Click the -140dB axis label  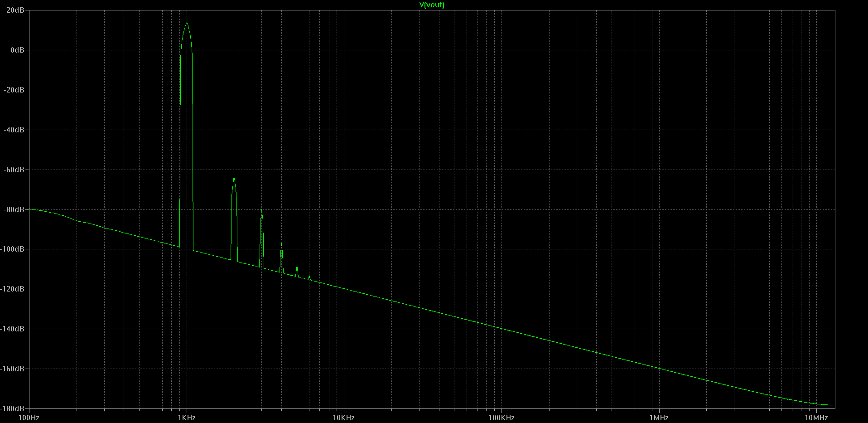tap(12, 329)
